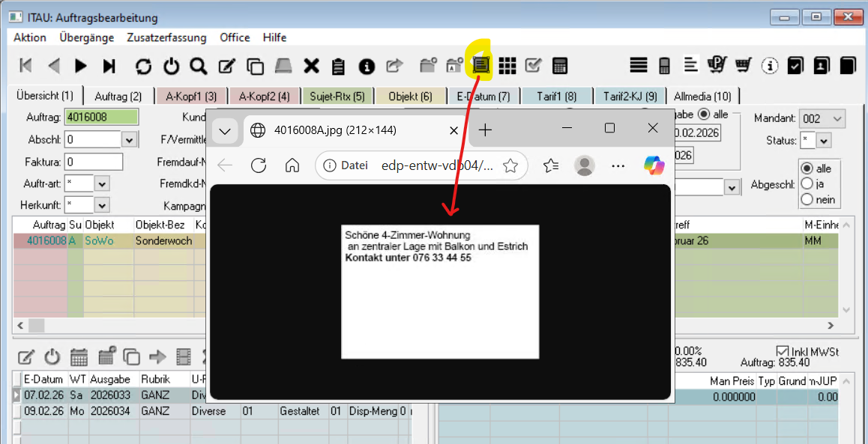Select the 'ja' radio button under Abgeschl
868x444 pixels.
[807, 184]
